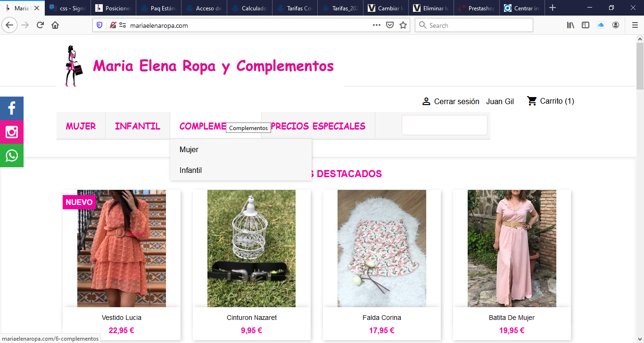This screenshot has width=644, height=343.
Task: Click the shopping cart icon
Action: 532,101
